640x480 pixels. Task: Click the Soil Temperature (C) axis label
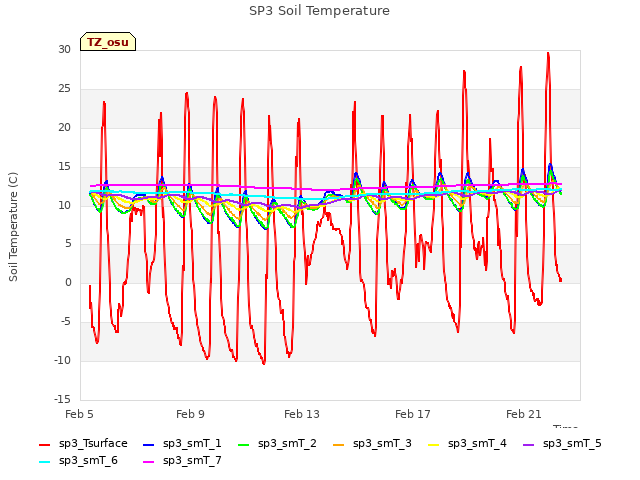[13, 227]
